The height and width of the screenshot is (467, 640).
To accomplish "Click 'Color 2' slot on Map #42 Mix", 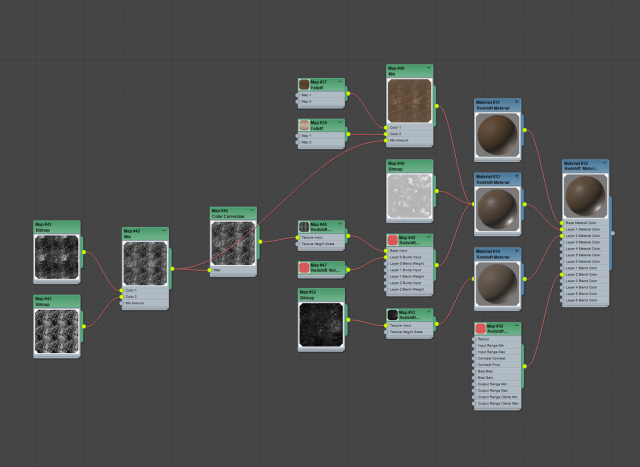I will pos(145,297).
